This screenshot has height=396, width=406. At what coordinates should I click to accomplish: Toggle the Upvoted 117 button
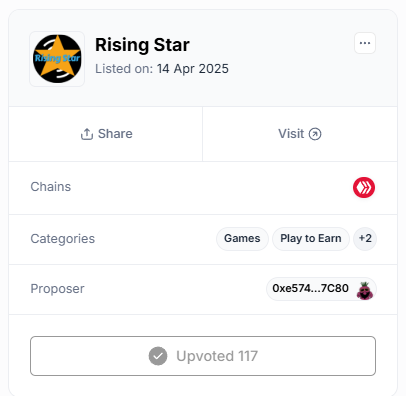(203, 356)
